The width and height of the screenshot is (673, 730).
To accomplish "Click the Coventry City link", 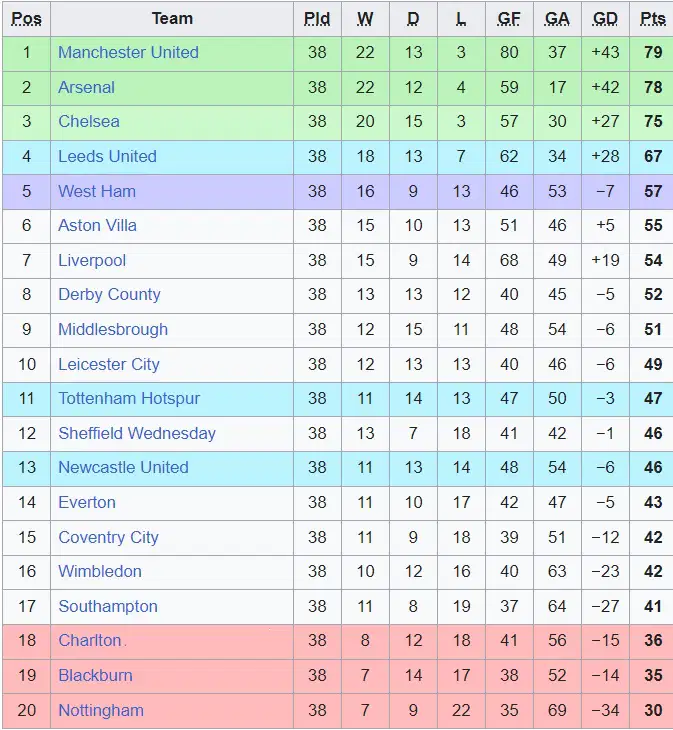I will 108,537.
